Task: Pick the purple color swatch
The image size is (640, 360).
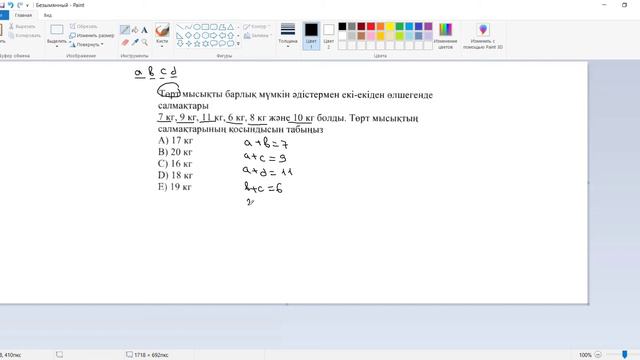Action: click(x=428, y=27)
